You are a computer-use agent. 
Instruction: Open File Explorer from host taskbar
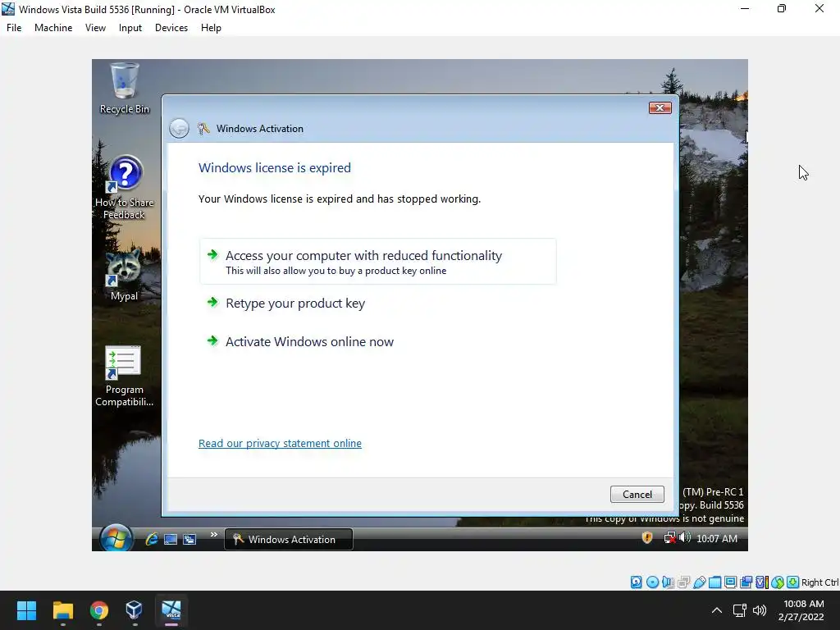click(x=62, y=610)
